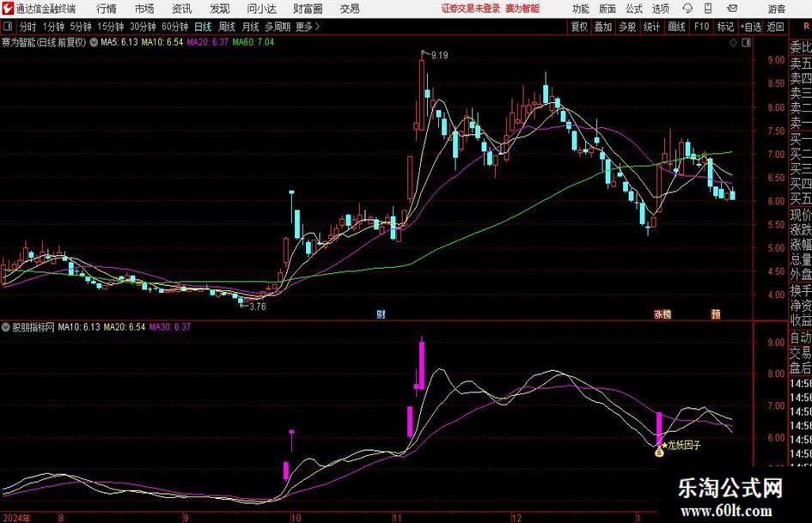
Task: Open the 版面 menu
Action: pyautogui.click(x=607, y=9)
